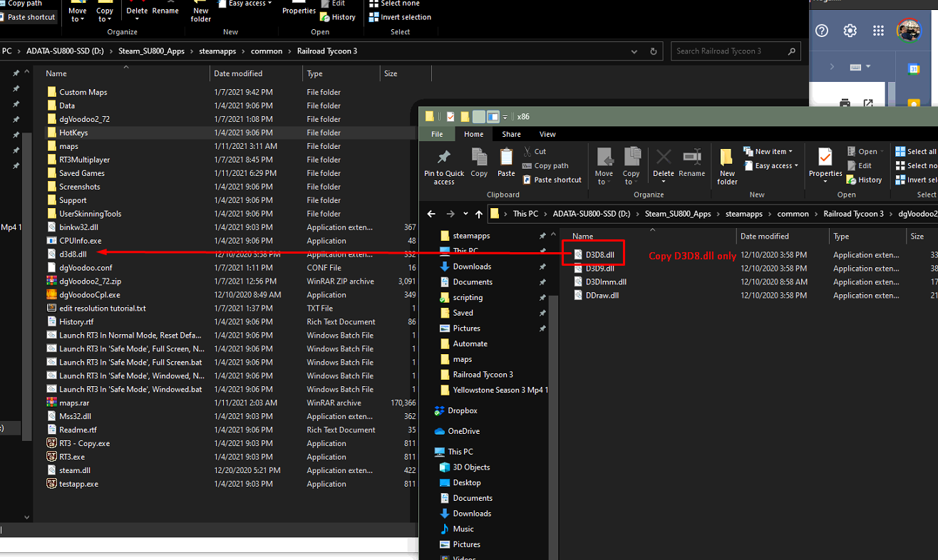Switch to the Home tab in x86 window

473,134
